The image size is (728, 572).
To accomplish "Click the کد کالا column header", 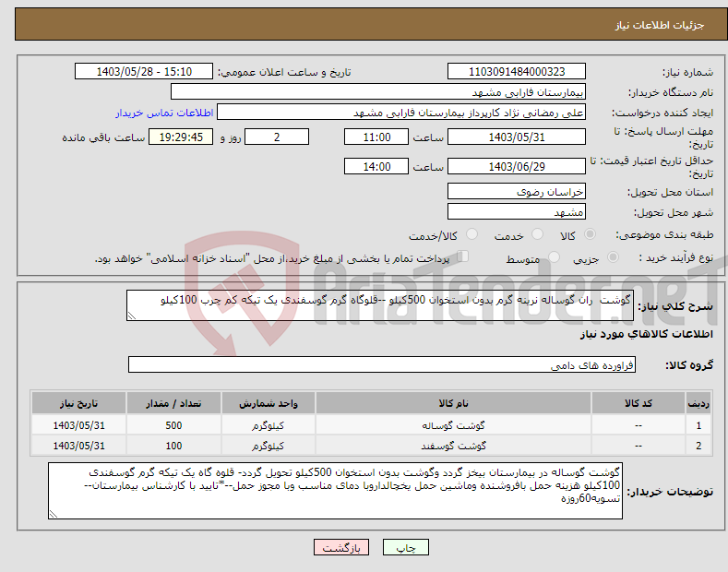I will (638, 403).
